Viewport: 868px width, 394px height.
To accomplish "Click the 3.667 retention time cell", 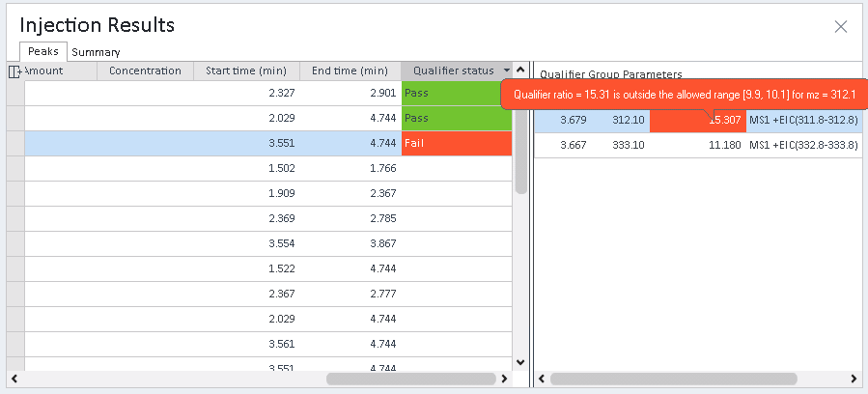I will [x=564, y=145].
